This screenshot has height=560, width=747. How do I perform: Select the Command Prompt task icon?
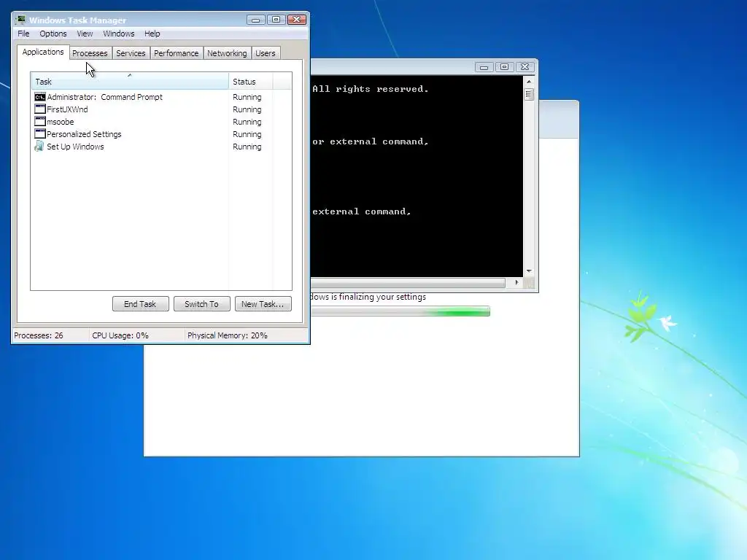click(x=40, y=97)
